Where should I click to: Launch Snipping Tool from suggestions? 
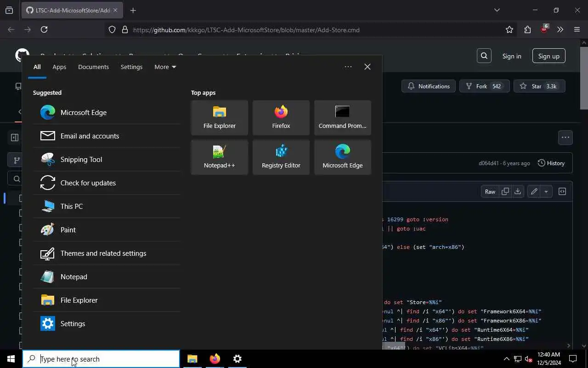coord(107,159)
